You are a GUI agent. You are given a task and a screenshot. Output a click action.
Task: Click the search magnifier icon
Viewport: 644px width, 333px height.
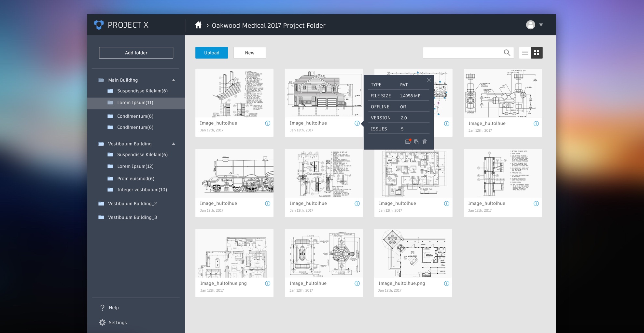click(507, 53)
